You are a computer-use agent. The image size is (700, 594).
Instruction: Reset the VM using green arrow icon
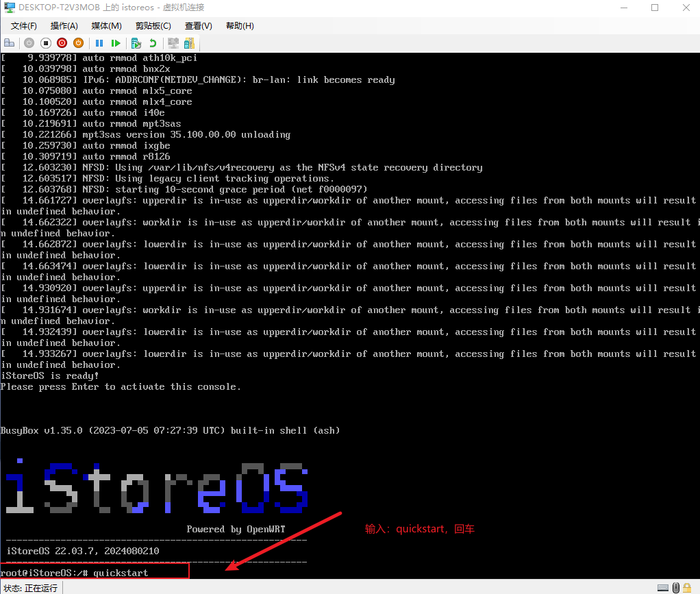(x=116, y=42)
